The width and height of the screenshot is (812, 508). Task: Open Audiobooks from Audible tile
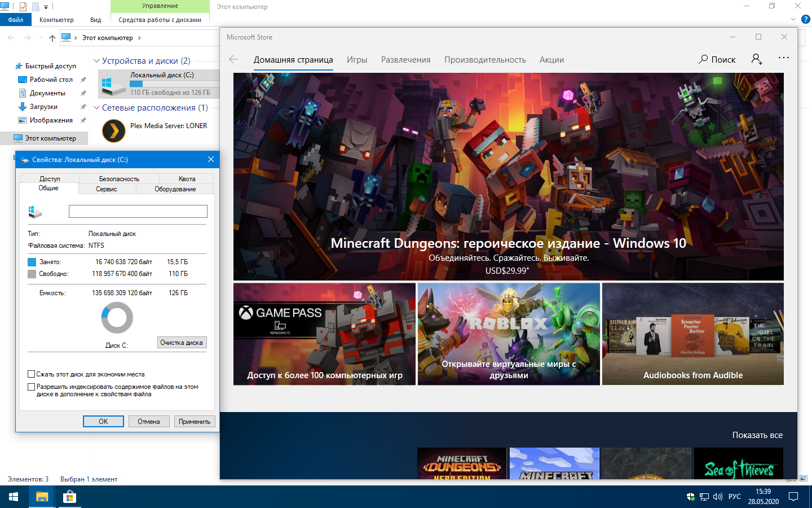tap(693, 334)
